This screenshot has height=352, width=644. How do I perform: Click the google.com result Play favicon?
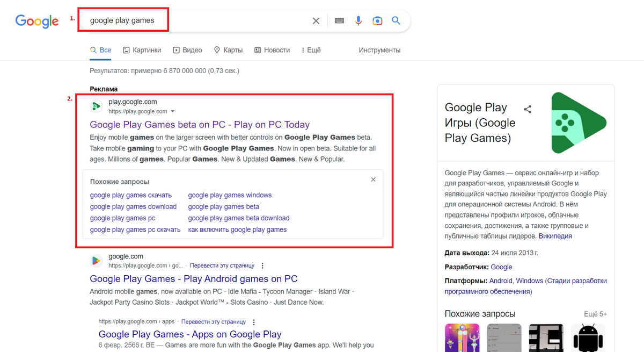tap(96, 261)
